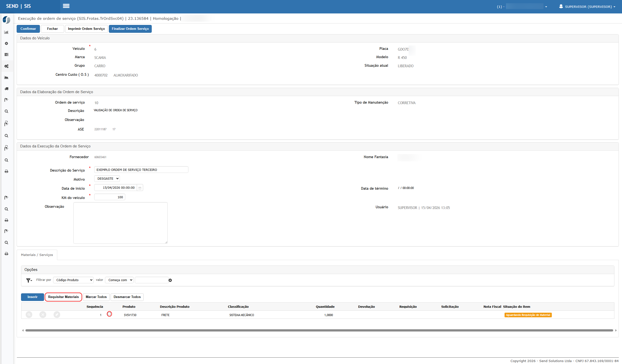Image resolution: width=622 pixels, height=364 pixels.
Task: Click Finalizar Ordem Serviço button
Action: pos(130,29)
